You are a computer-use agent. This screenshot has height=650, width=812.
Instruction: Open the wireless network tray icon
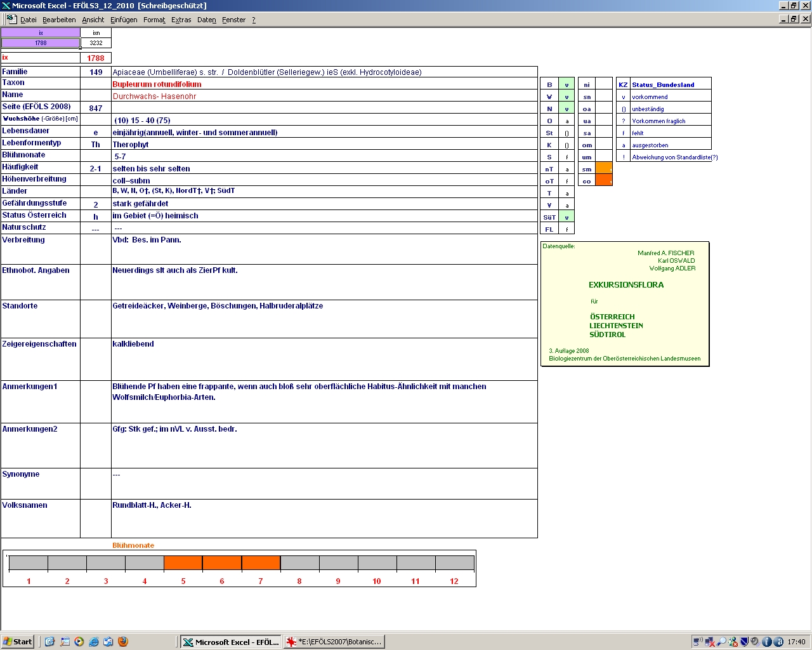[x=698, y=642]
